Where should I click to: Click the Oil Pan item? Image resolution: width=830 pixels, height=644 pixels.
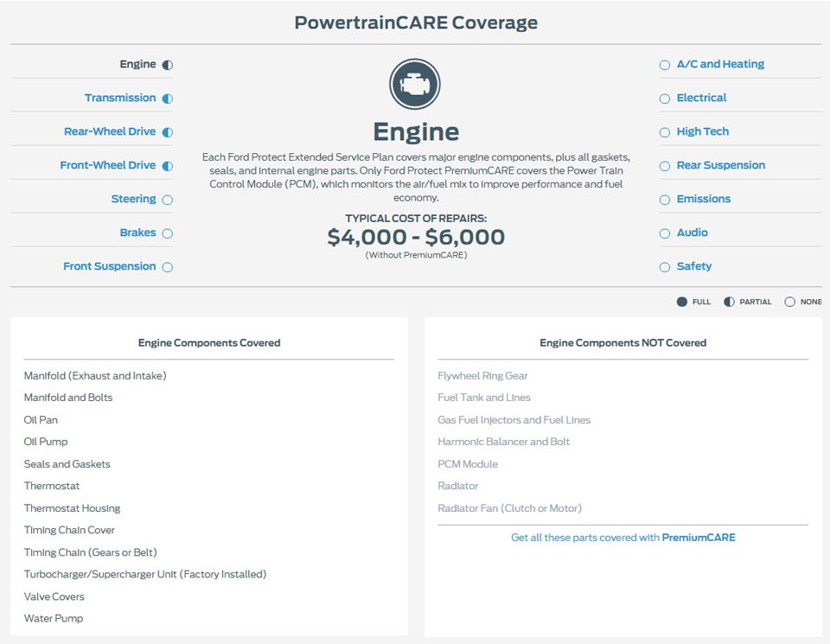[x=41, y=419]
